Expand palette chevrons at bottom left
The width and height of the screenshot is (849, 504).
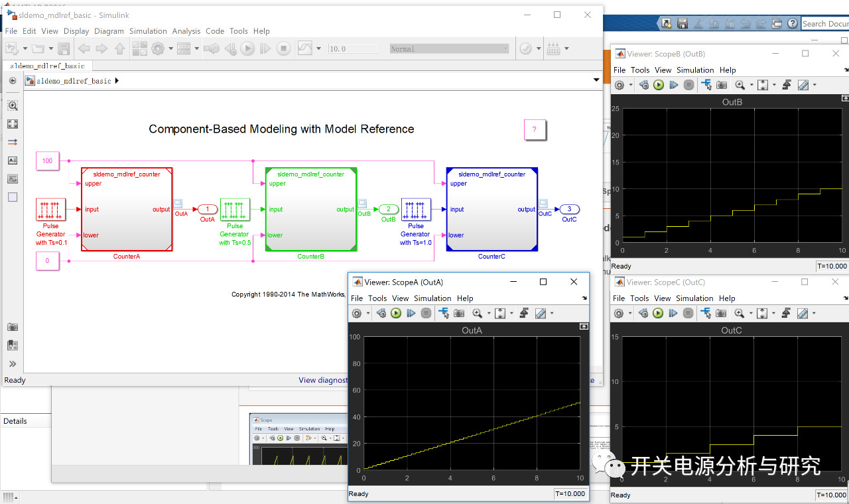pyautogui.click(x=13, y=364)
